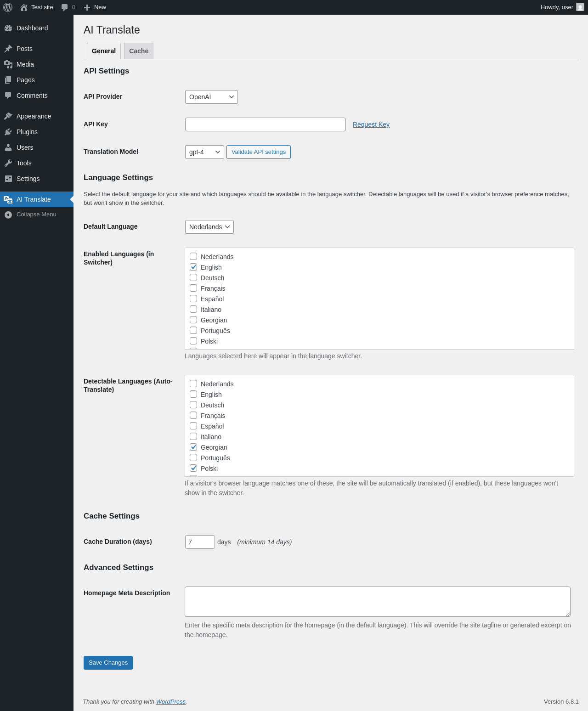Viewport: 588px width, 711px height.
Task: Click Howdy, user account link
Action: coord(562,7)
